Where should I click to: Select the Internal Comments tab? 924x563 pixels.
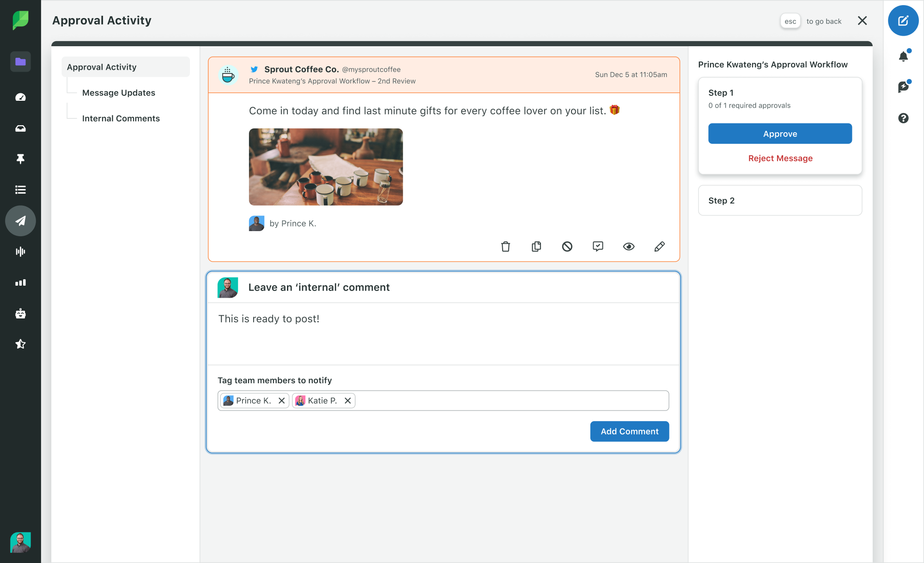[x=120, y=118]
